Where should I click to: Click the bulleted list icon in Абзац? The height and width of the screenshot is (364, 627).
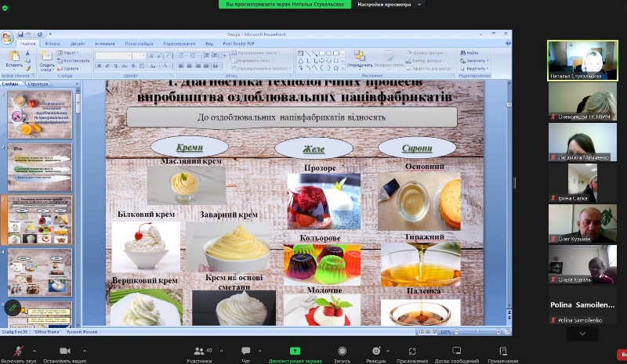coord(182,56)
